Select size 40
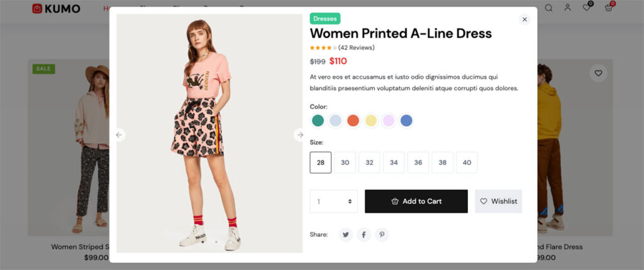The height and width of the screenshot is (270, 644). 467,163
